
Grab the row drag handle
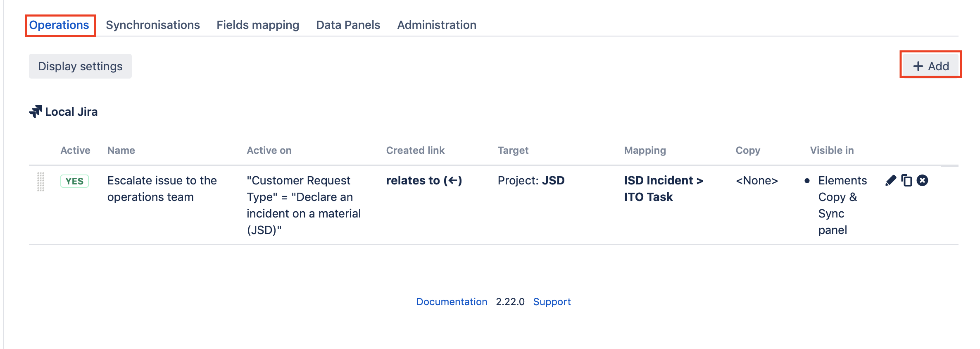(x=40, y=182)
